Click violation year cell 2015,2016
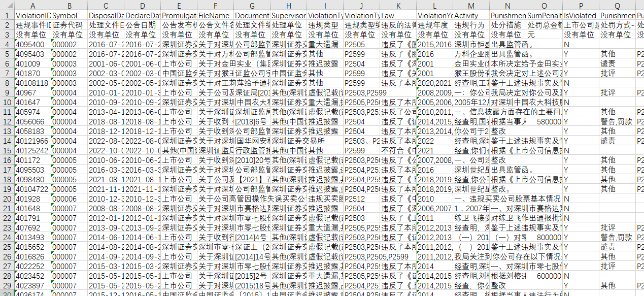 tap(434, 45)
